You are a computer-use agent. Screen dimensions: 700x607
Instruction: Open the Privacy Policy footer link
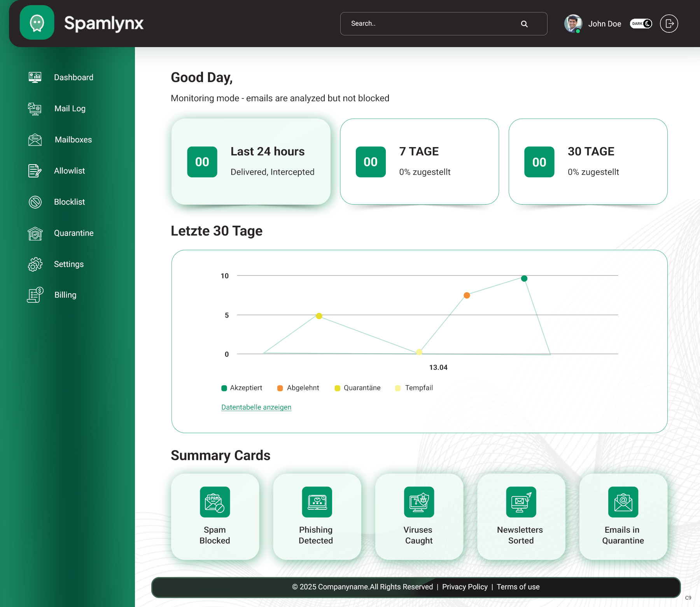465,587
